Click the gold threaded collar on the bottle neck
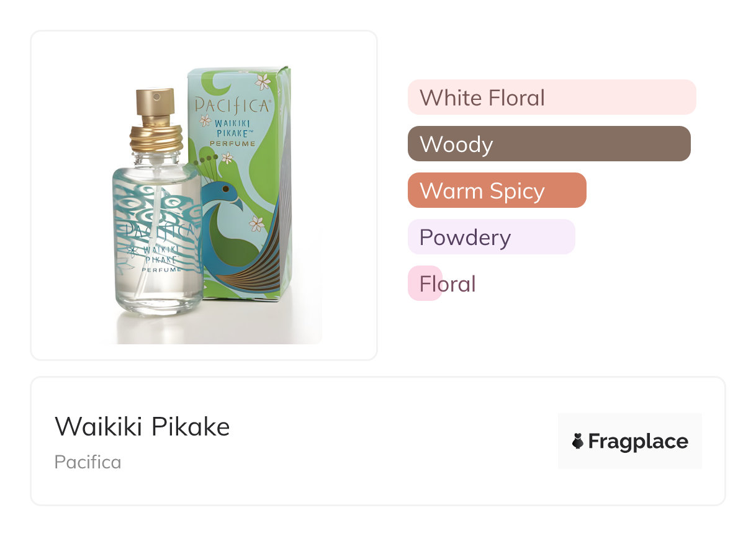The height and width of the screenshot is (536, 756). tap(156, 138)
